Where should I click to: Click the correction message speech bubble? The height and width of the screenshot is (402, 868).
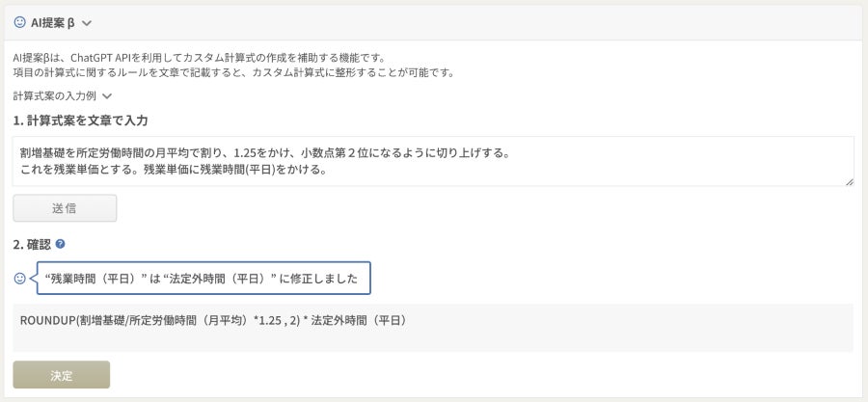point(203,279)
